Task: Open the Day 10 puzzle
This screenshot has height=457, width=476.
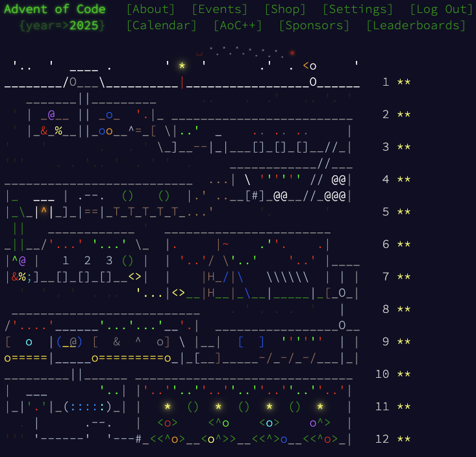Action: (382, 374)
